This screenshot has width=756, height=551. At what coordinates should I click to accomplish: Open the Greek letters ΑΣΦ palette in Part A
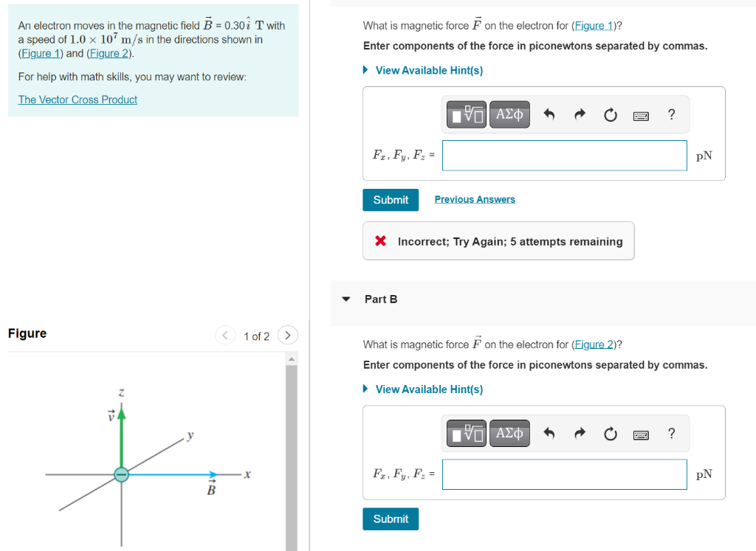pyautogui.click(x=509, y=114)
